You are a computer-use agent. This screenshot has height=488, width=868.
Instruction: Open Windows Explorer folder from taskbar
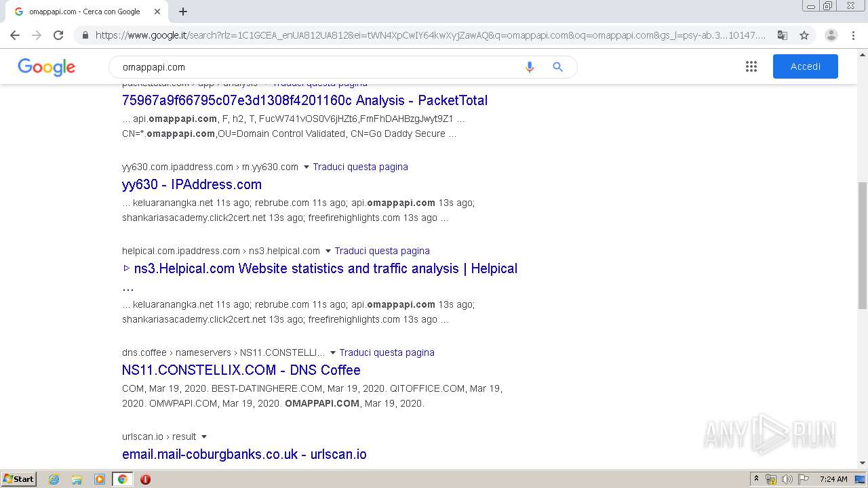77,479
